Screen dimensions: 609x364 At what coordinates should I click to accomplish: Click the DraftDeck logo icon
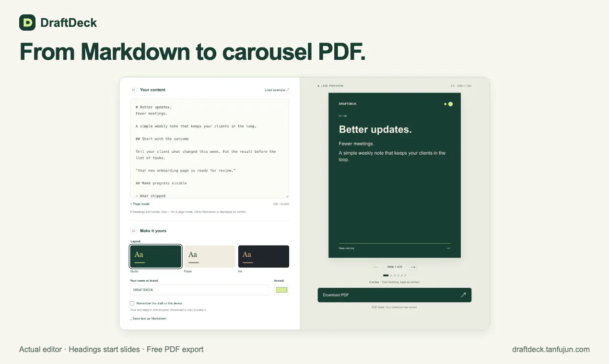coord(27,23)
